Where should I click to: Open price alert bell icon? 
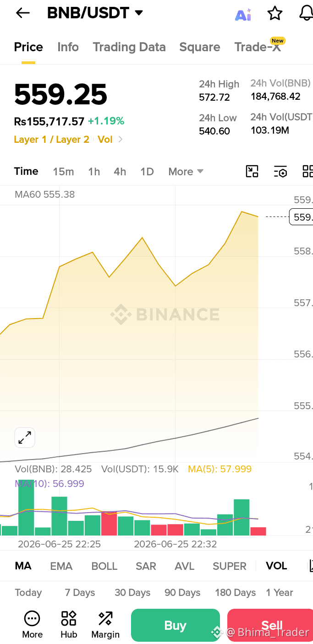(x=306, y=13)
